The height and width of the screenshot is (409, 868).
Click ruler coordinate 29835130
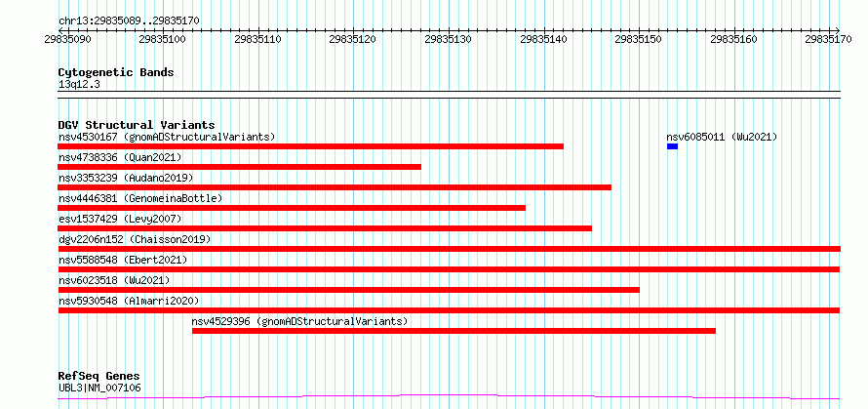449,39
